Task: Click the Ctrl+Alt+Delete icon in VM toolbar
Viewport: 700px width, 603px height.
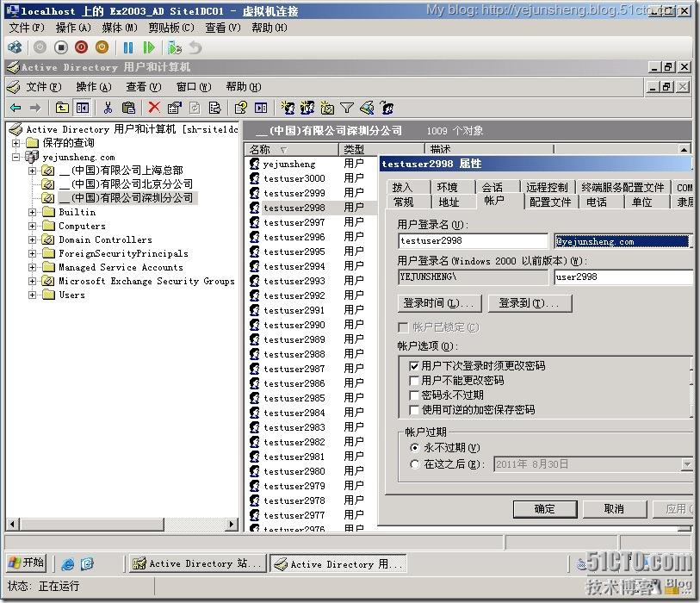Action: tap(15, 47)
